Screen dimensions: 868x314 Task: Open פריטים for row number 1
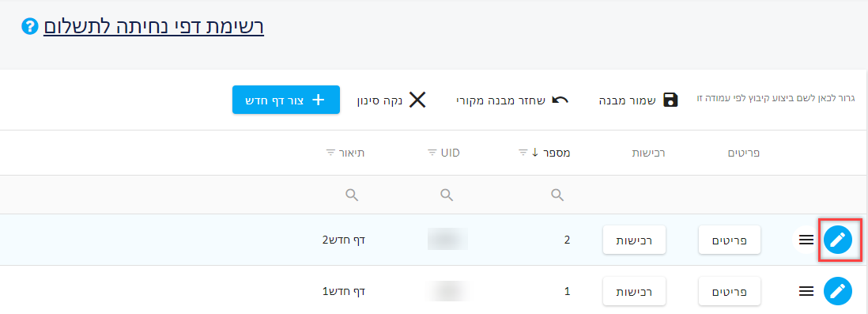point(730,291)
